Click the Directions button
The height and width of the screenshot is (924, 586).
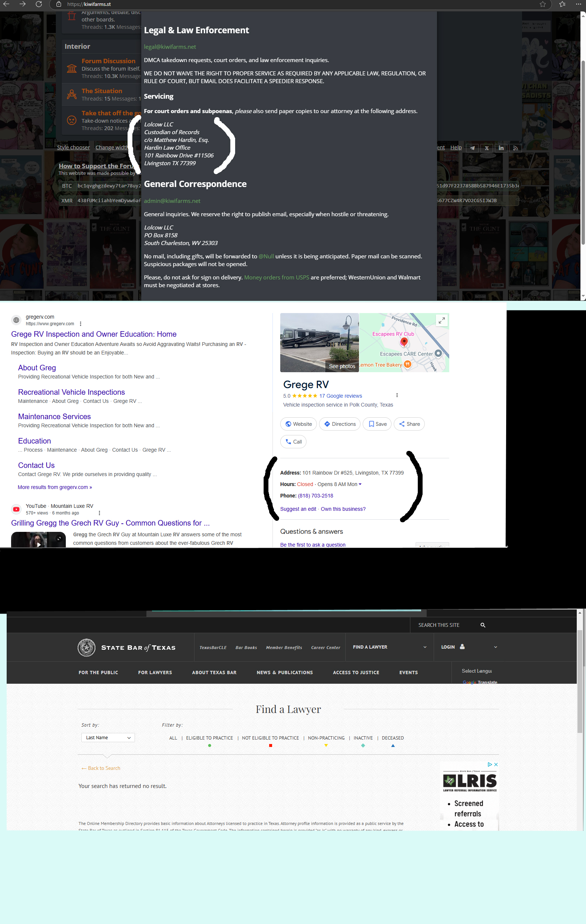click(340, 424)
